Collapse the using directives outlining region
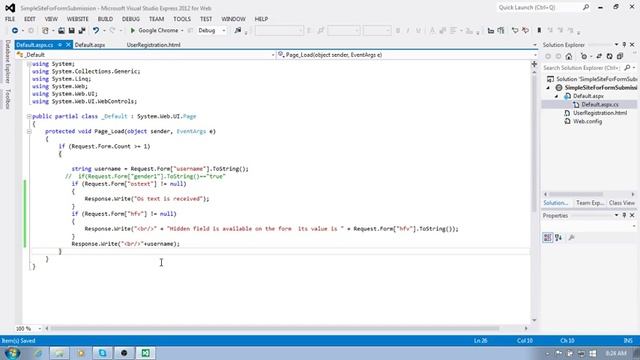Image resolution: width=640 pixels, height=360 pixels. 29,64
